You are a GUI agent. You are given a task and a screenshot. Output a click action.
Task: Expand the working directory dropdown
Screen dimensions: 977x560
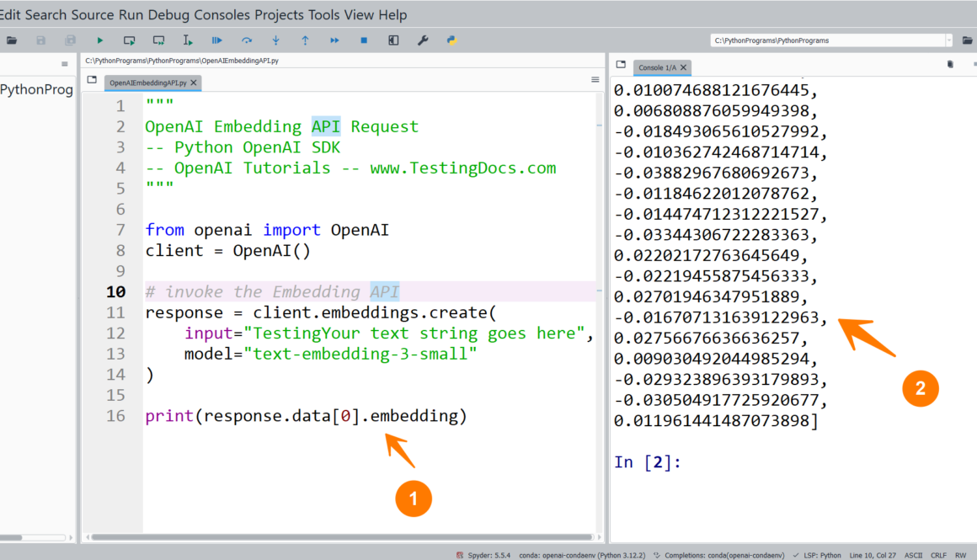tap(948, 40)
